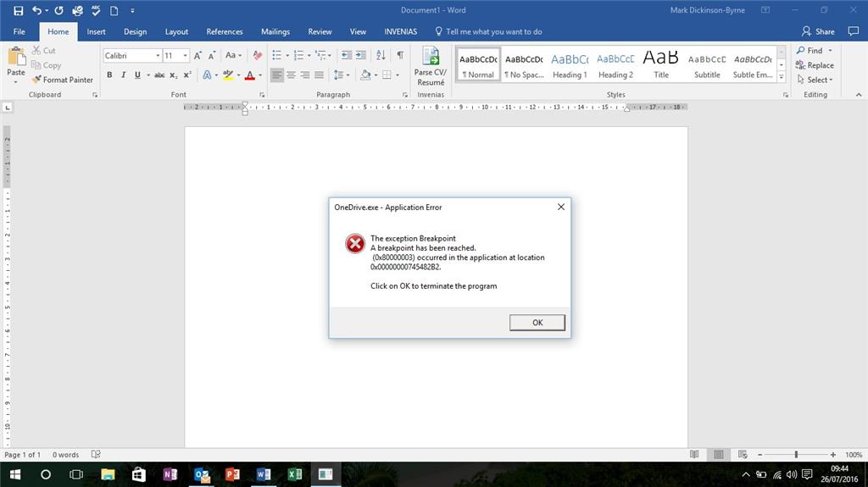Open File Explorer from taskbar
868x487 pixels.
(x=108, y=474)
